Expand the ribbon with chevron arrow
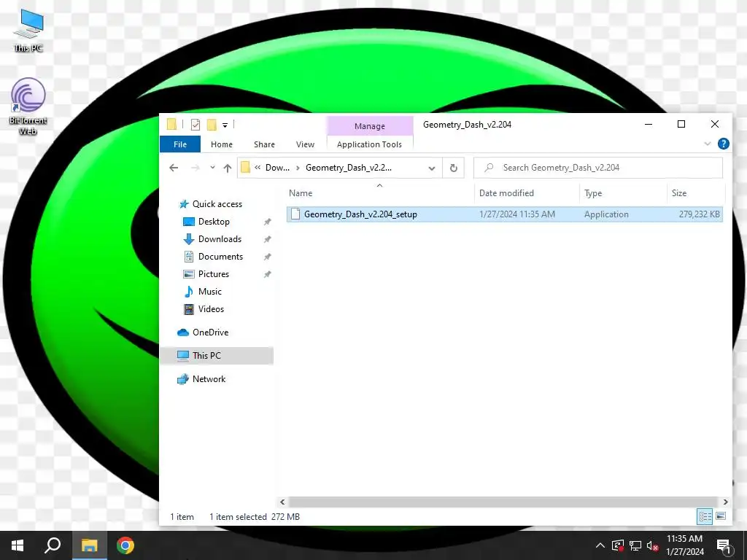The height and width of the screenshot is (560, 747). coord(708,144)
